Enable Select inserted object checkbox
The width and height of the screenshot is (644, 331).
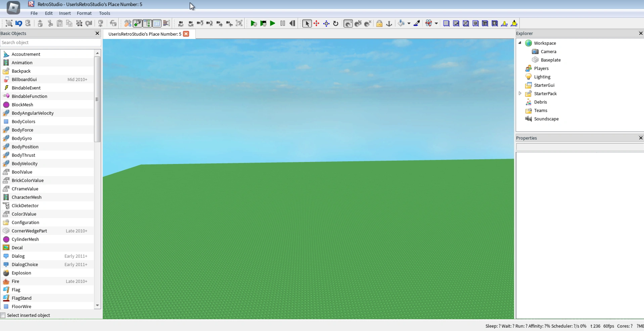coord(3,315)
